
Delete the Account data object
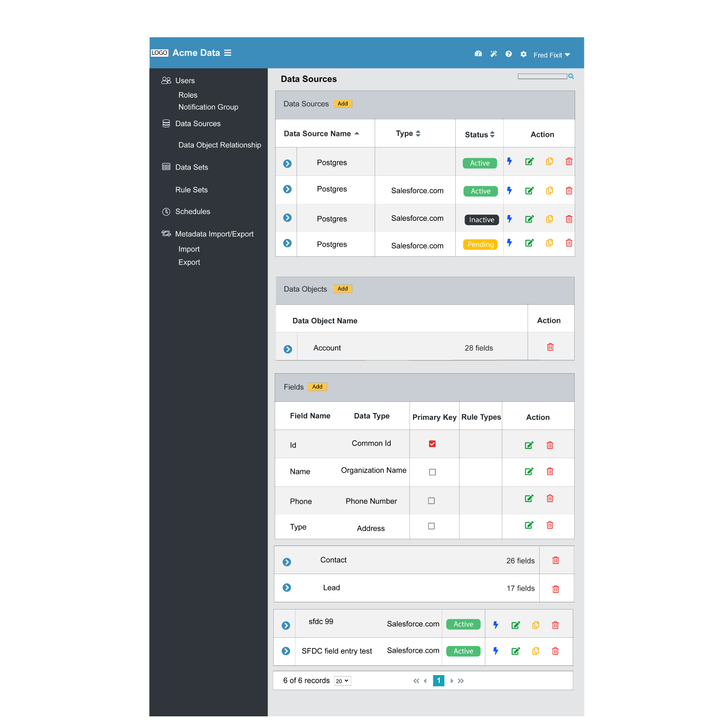(x=550, y=347)
